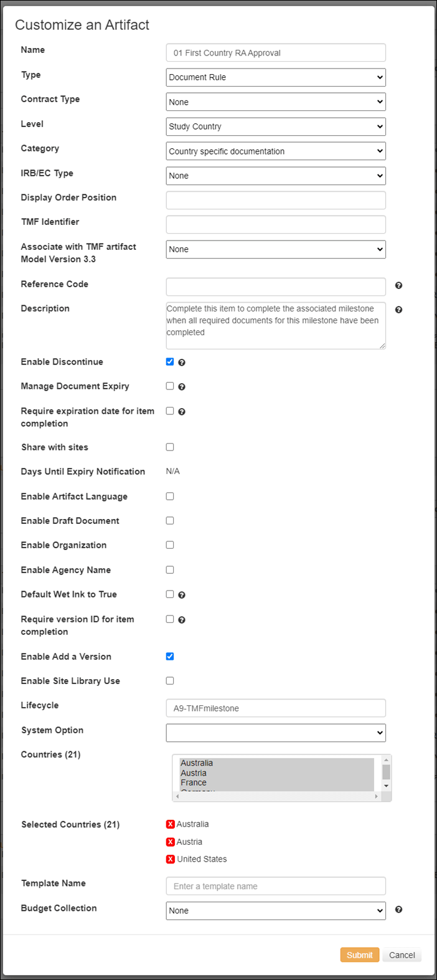Click help icon for expiration date requirement

(181, 411)
